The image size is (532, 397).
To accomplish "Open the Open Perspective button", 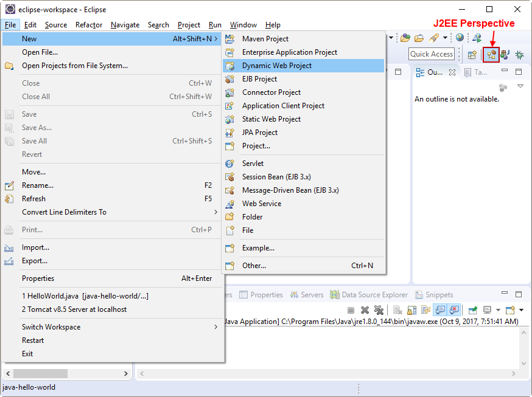I will coord(472,55).
